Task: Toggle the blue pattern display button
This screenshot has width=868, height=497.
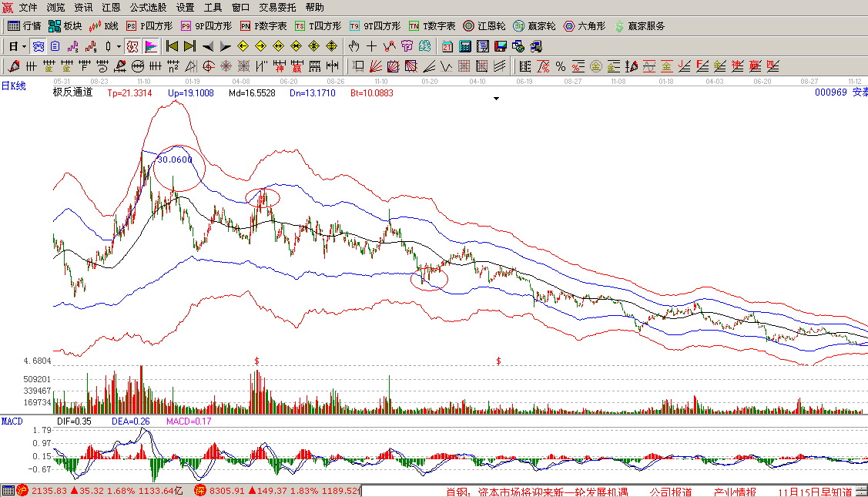Action: tap(38, 46)
